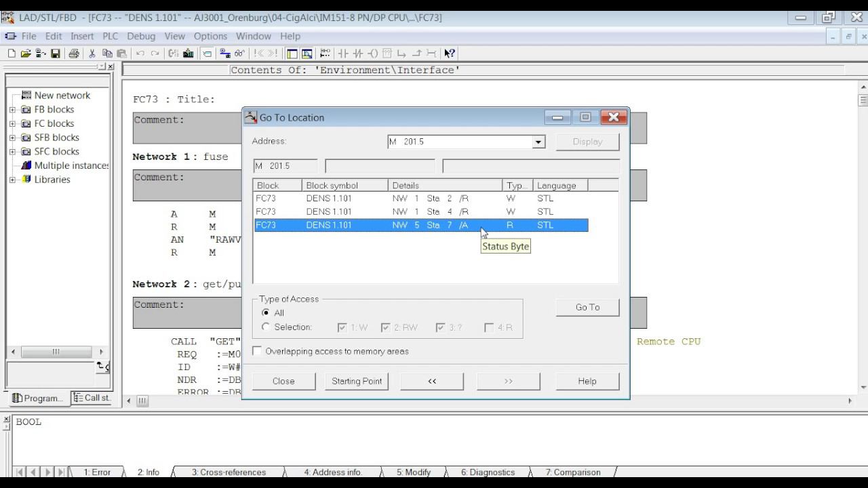Insert normally closed contact icon

[358, 54]
